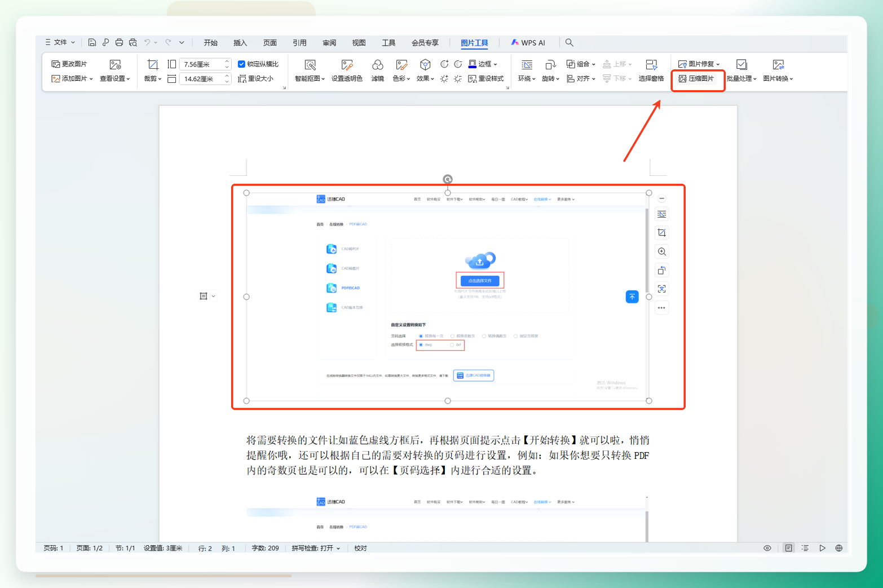
Task: Click the Save document icon
Action: 92,42
